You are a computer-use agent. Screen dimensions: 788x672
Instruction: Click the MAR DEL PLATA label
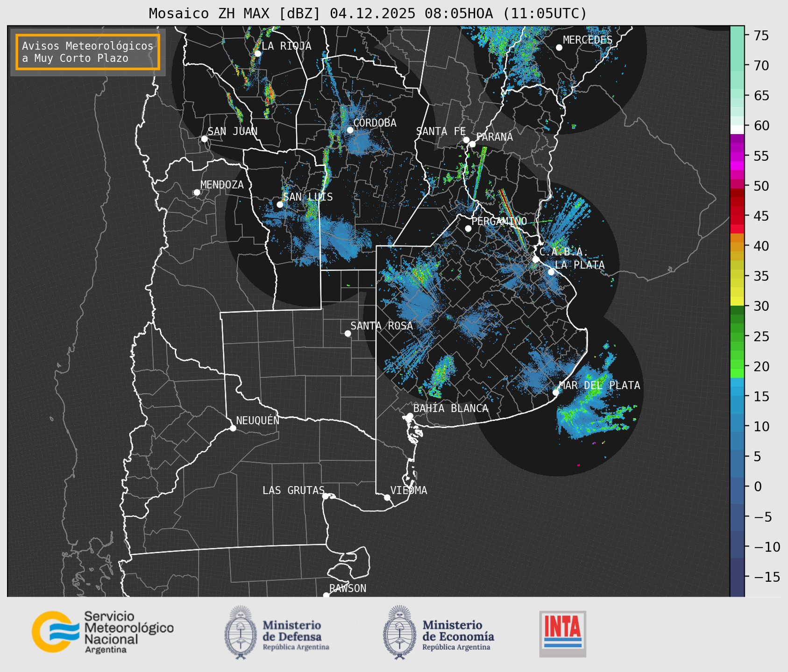coord(599,386)
